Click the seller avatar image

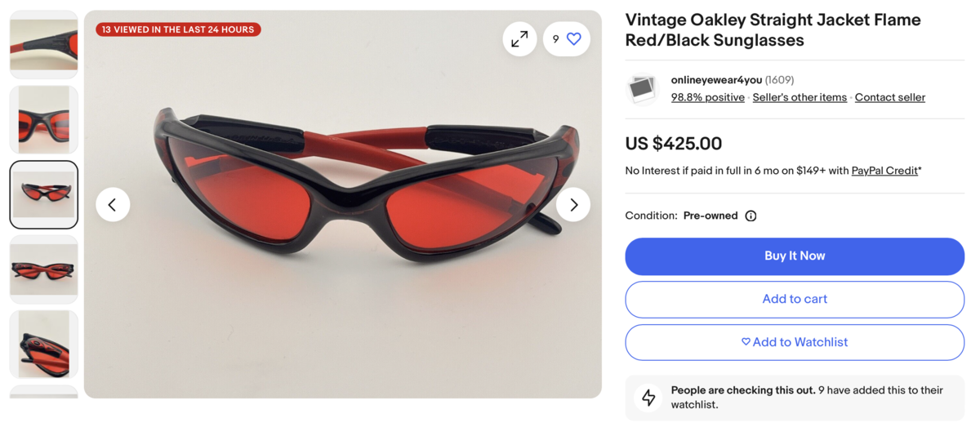[x=643, y=88]
